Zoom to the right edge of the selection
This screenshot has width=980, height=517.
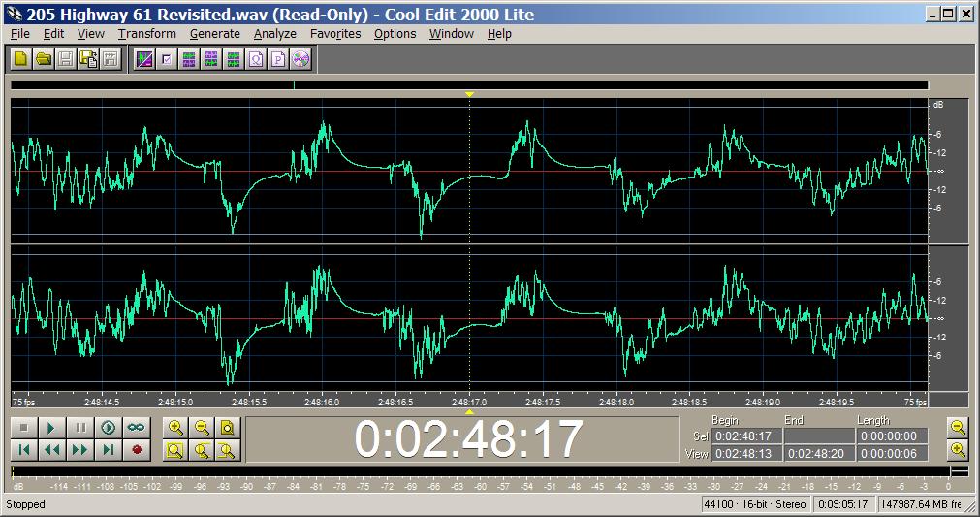(228, 450)
